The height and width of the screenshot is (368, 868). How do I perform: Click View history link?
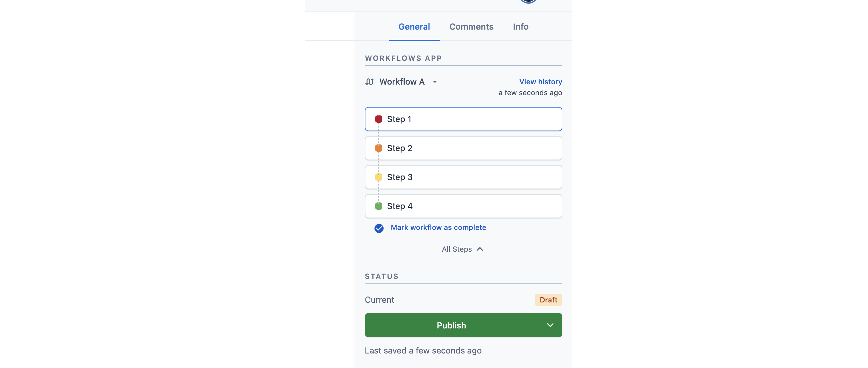click(540, 81)
